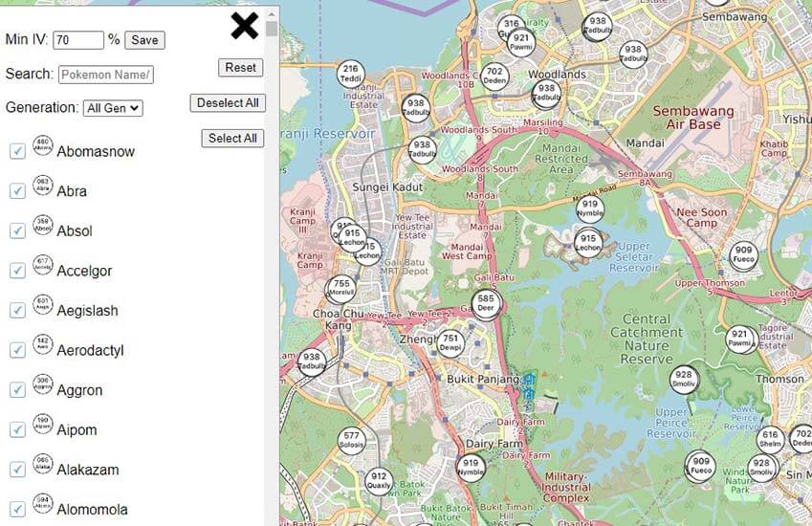Image resolution: width=812 pixels, height=526 pixels.
Task: Open the 585 Deer map marker
Action: pyautogui.click(x=486, y=305)
